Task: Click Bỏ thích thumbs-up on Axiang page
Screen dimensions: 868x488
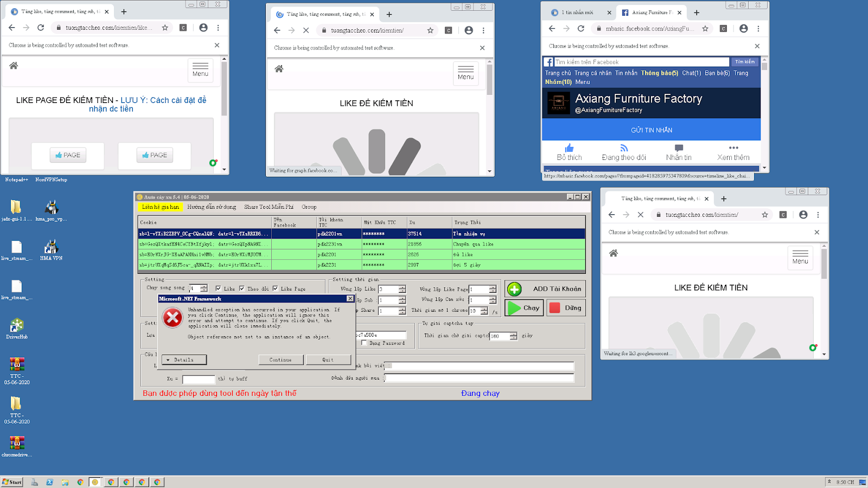Action: pyautogui.click(x=569, y=148)
